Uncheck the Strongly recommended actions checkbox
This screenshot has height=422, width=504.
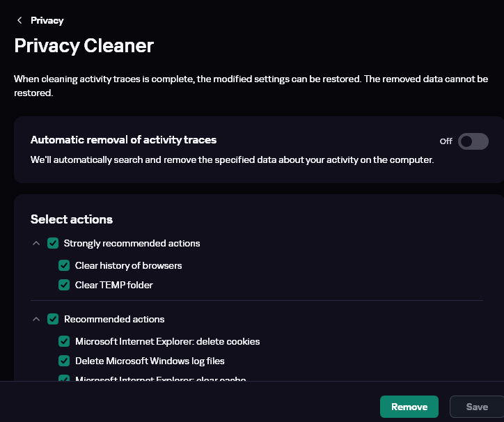click(x=53, y=243)
